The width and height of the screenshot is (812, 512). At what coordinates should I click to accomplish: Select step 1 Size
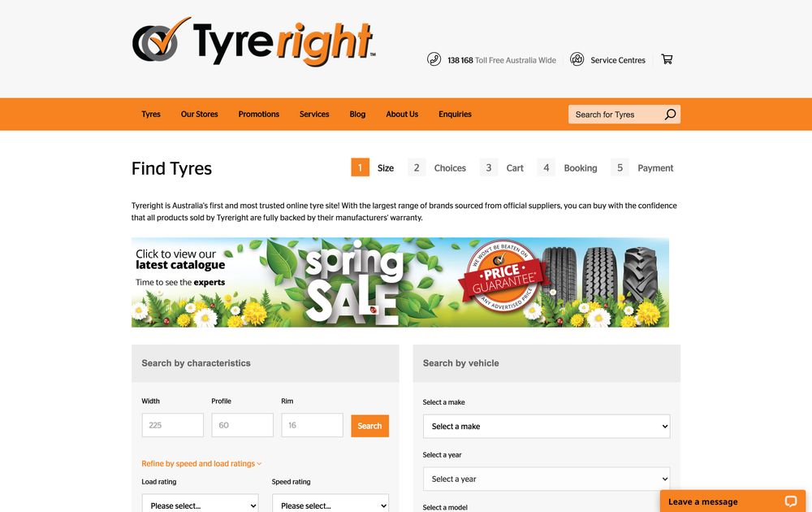click(373, 167)
